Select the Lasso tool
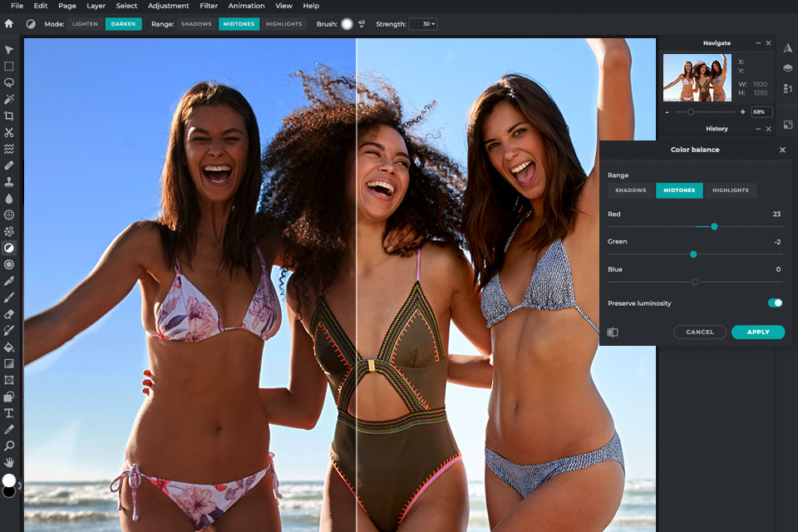Image resolution: width=798 pixels, height=532 pixels. coord(8,82)
